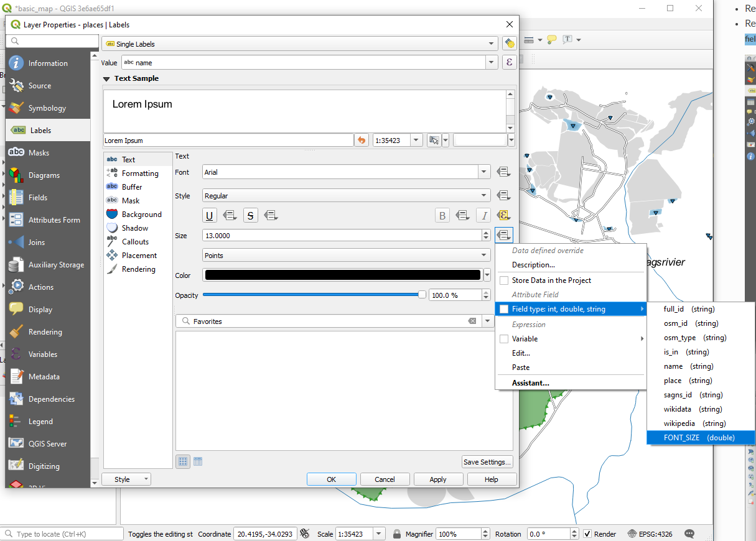Click the reset sample text arrow icon
Image resolution: width=756 pixels, height=541 pixels.
362,141
